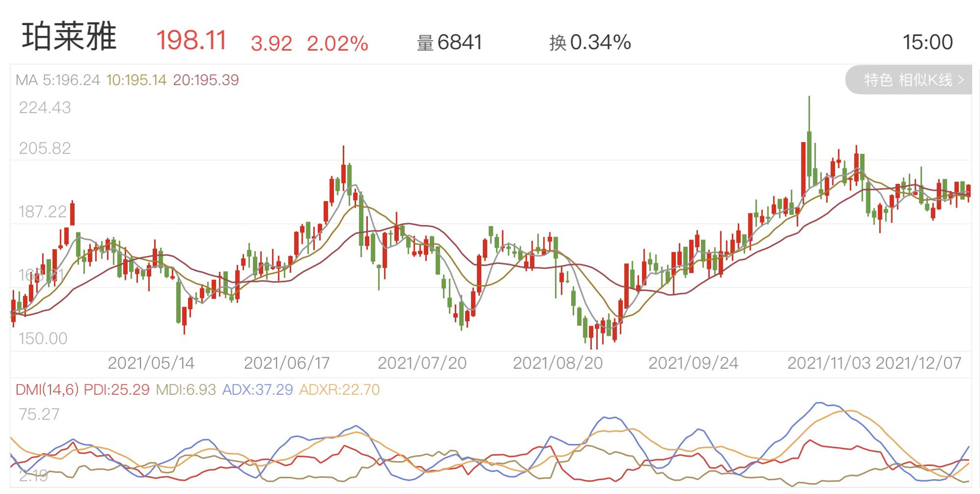Click the 224.43 price axis label
The height and width of the screenshot is (494, 980).
[x=45, y=108]
